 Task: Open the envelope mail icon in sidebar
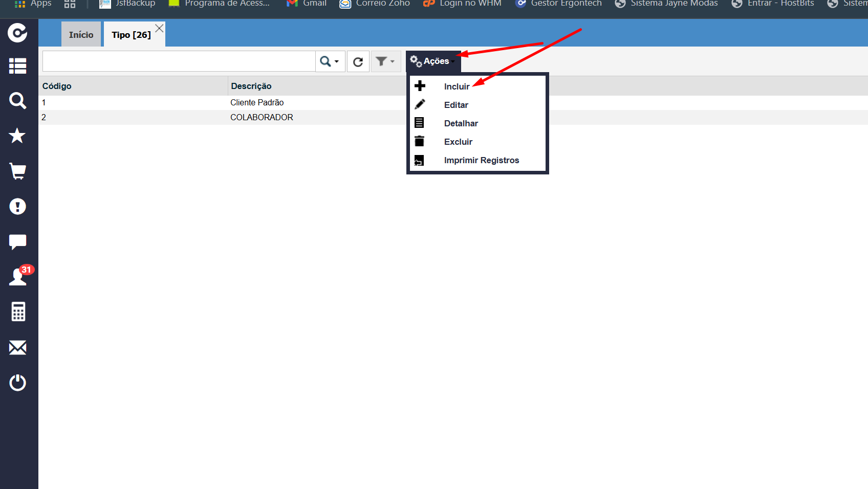point(17,348)
